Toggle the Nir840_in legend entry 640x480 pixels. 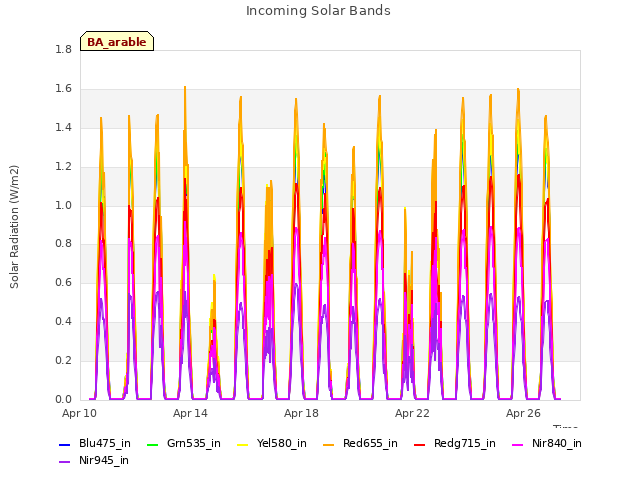tap(547, 444)
